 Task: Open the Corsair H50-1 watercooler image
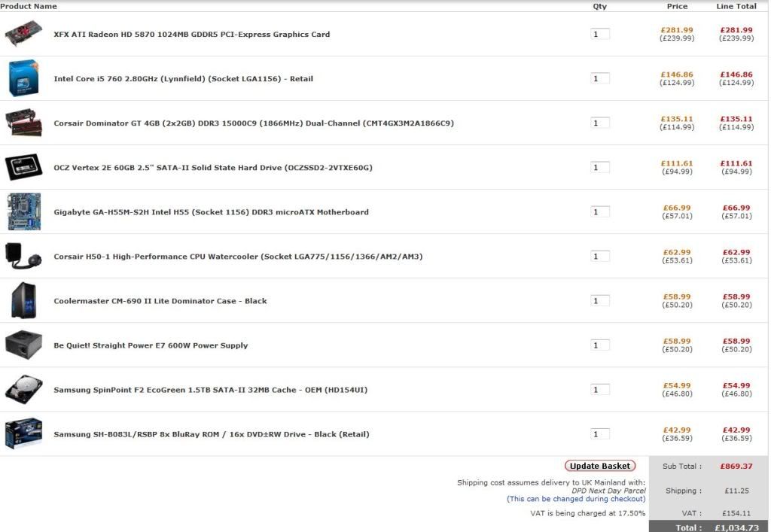point(23,256)
